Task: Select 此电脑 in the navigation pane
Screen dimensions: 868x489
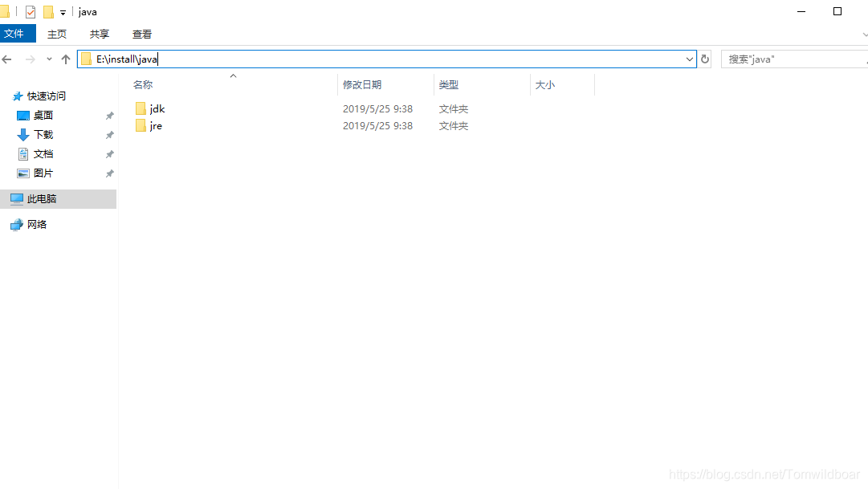Action: point(58,199)
